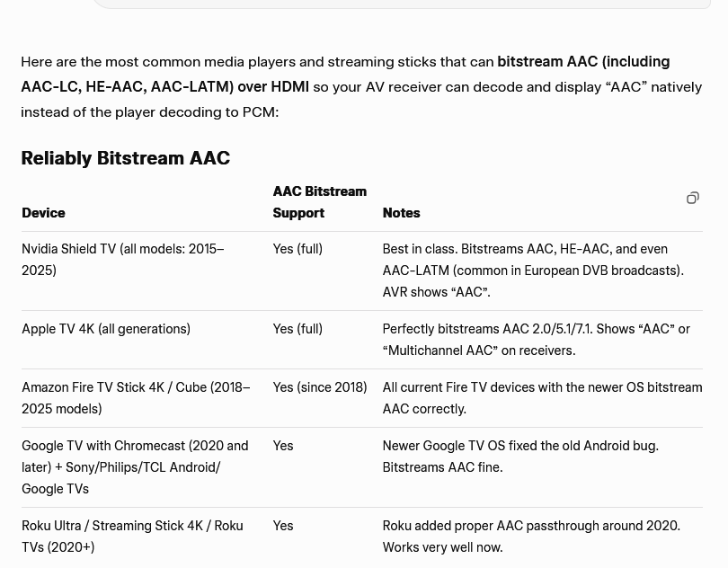Click the copy table icon
The width and height of the screenshot is (728, 568).
tap(692, 198)
